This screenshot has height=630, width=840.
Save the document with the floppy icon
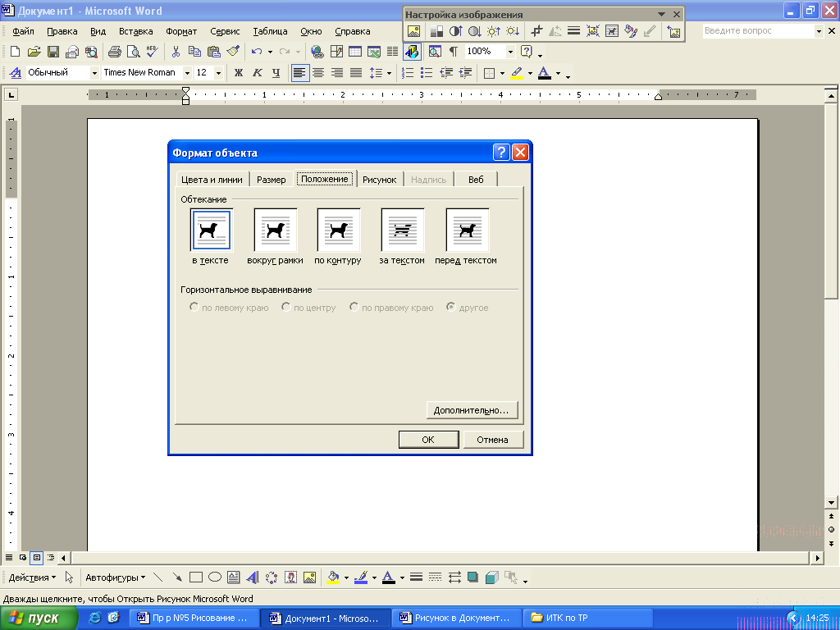[53, 52]
